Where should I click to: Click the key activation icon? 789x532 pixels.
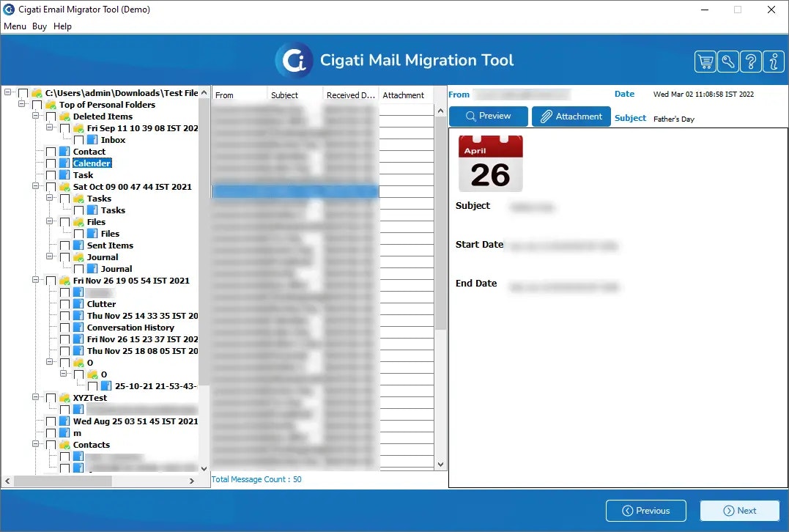pos(728,62)
